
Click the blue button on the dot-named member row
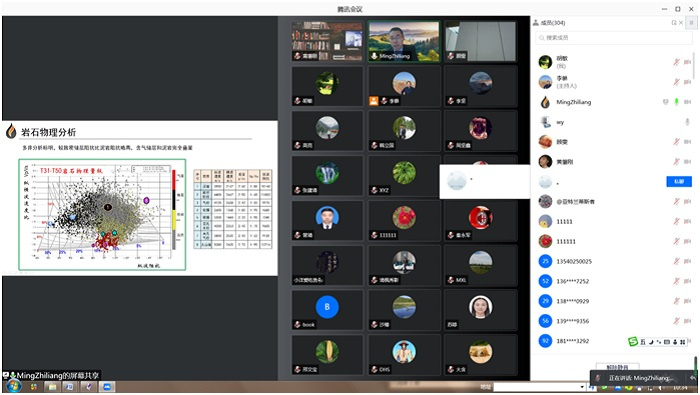(679, 181)
